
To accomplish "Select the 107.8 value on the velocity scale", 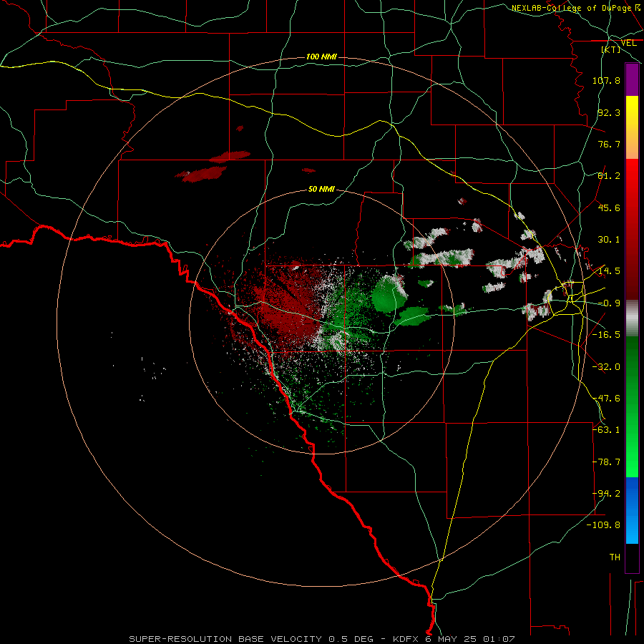I will (x=606, y=80).
